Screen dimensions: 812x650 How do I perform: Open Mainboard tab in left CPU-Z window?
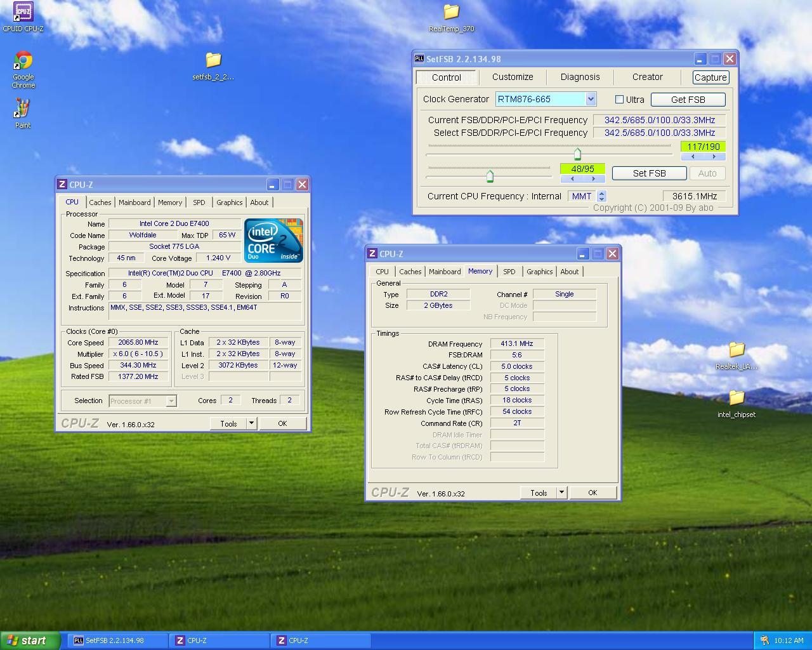coord(134,202)
